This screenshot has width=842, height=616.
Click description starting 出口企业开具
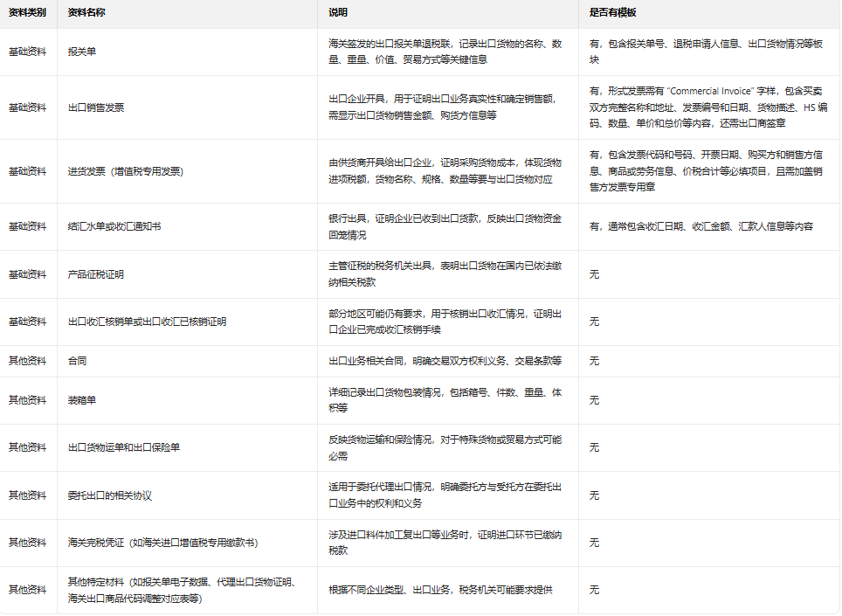[444, 107]
